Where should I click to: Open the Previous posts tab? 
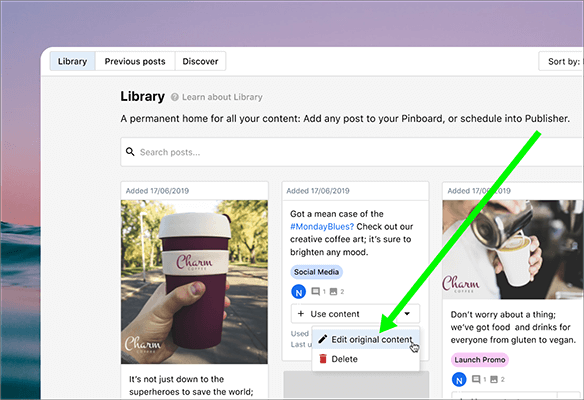(135, 61)
